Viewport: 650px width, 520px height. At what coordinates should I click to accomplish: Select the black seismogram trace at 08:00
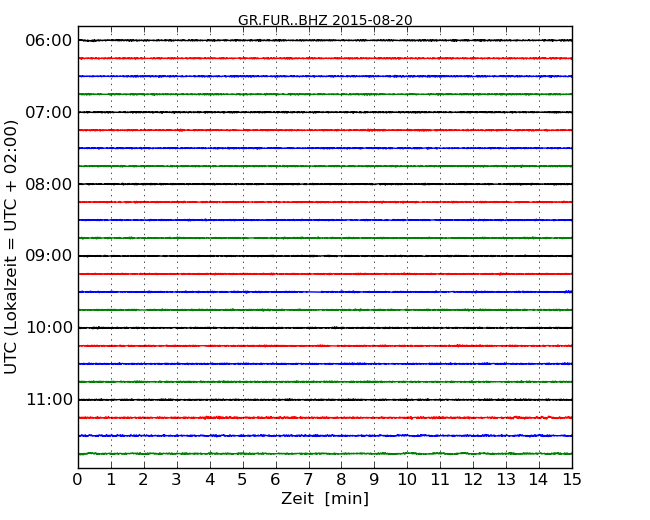point(325,184)
